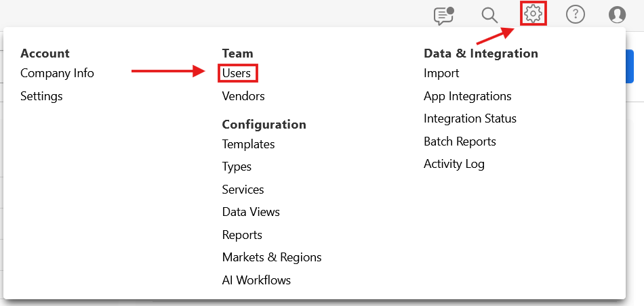Open App Integrations
Image resolution: width=644 pixels, height=306 pixels.
point(468,96)
